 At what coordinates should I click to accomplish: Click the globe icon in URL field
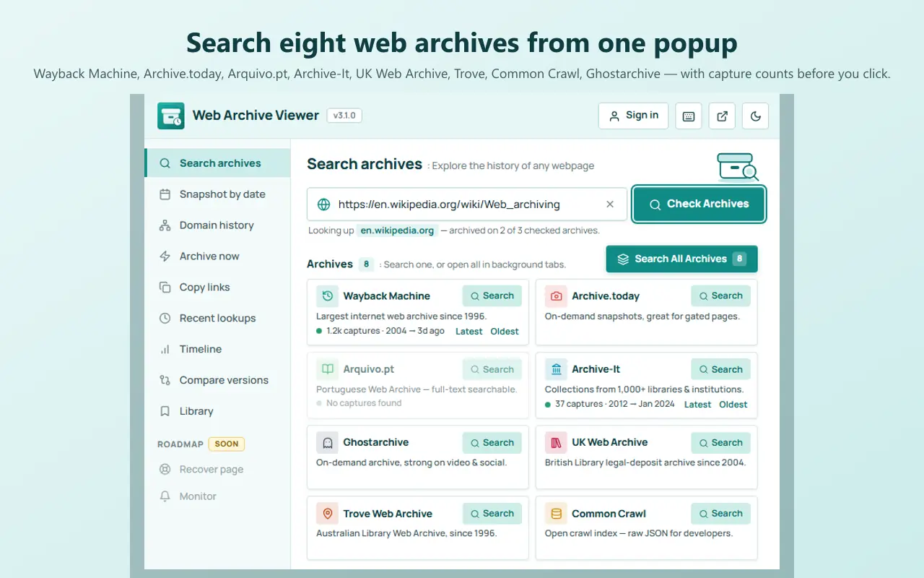[324, 204]
